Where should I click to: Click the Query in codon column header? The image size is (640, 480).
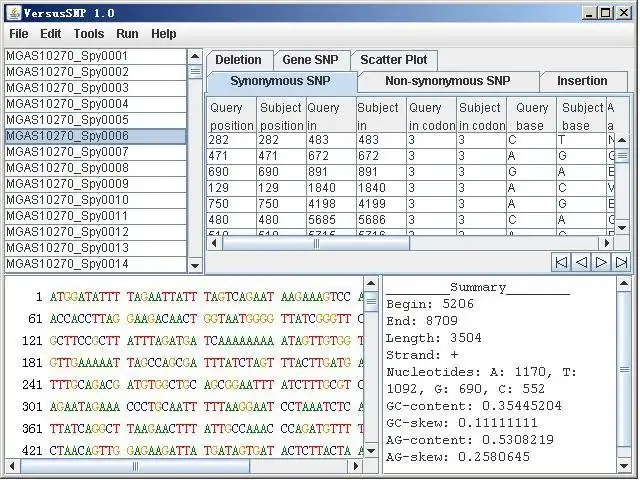pyautogui.click(x=431, y=116)
